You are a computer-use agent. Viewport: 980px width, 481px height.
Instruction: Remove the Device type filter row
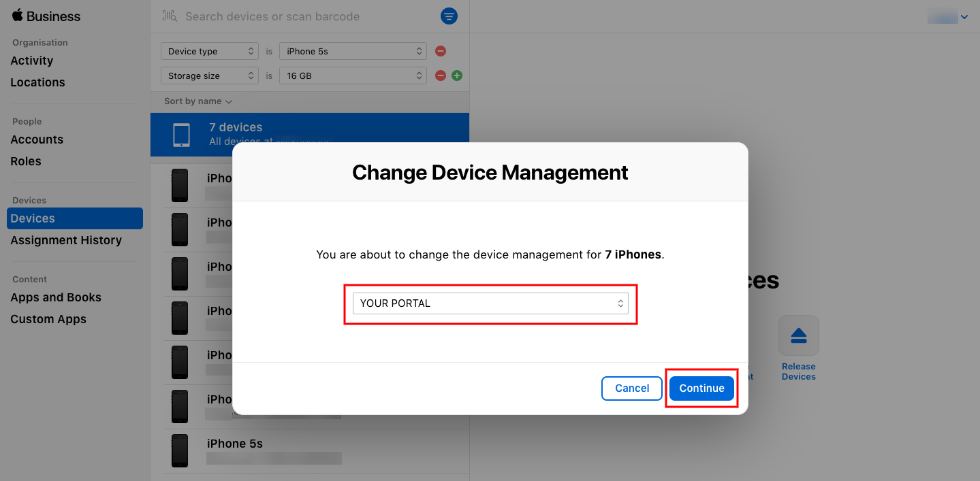point(441,51)
